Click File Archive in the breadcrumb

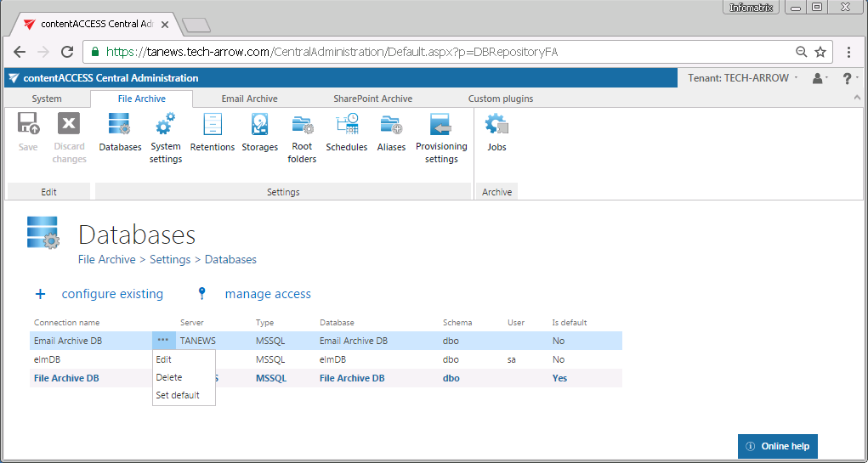click(107, 259)
